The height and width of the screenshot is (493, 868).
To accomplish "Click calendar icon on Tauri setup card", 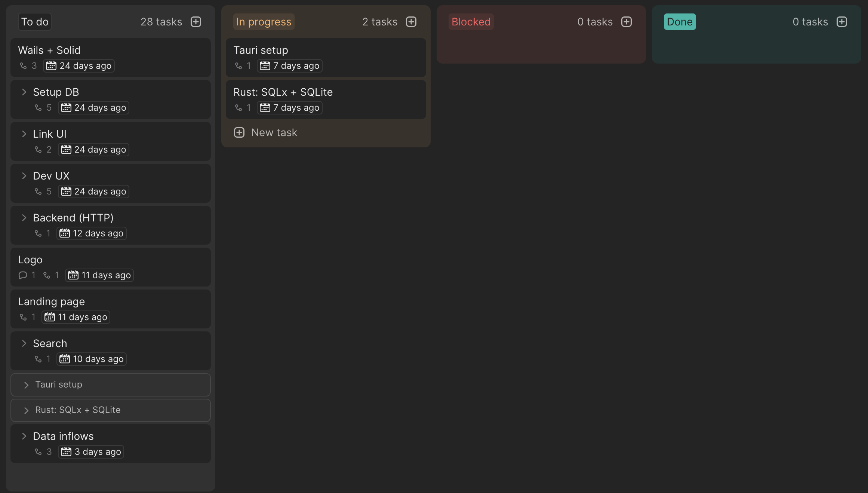I will pyautogui.click(x=265, y=66).
